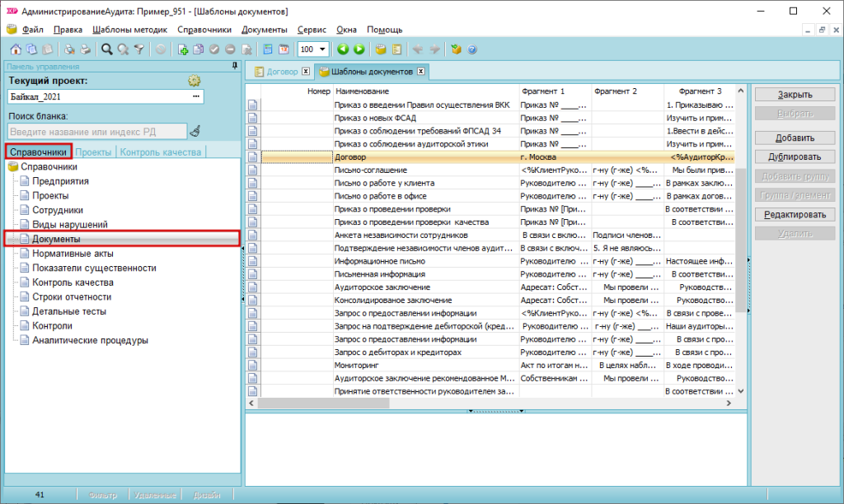The width and height of the screenshot is (844, 504).
Task: Select Детальные тесты in the tree
Action: pyautogui.click(x=69, y=311)
